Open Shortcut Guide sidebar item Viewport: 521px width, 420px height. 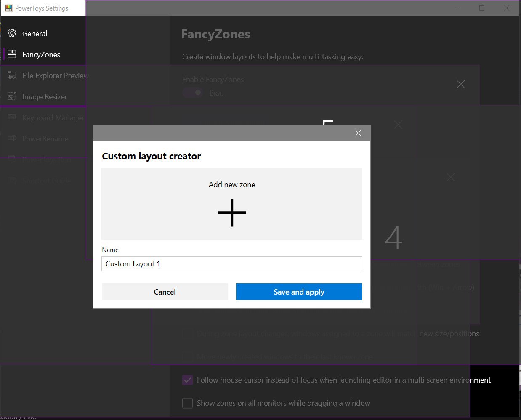tap(46, 181)
